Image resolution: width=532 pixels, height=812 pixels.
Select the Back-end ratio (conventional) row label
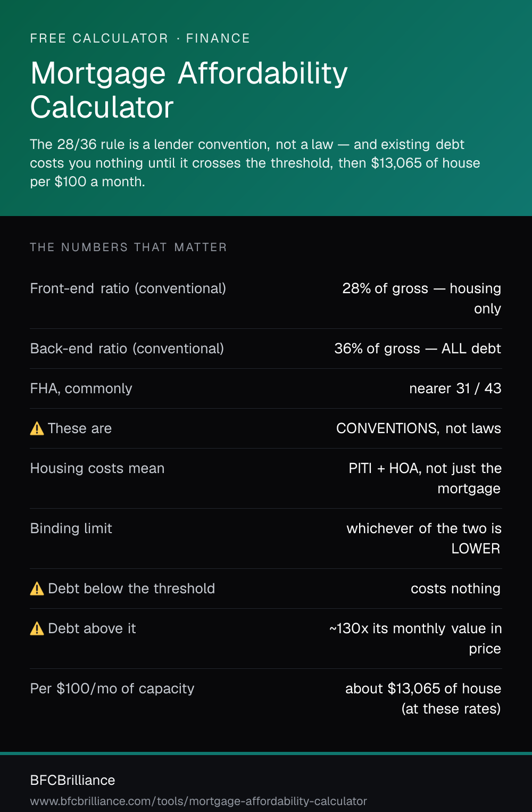pyautogui.click(x=127, y=349)
